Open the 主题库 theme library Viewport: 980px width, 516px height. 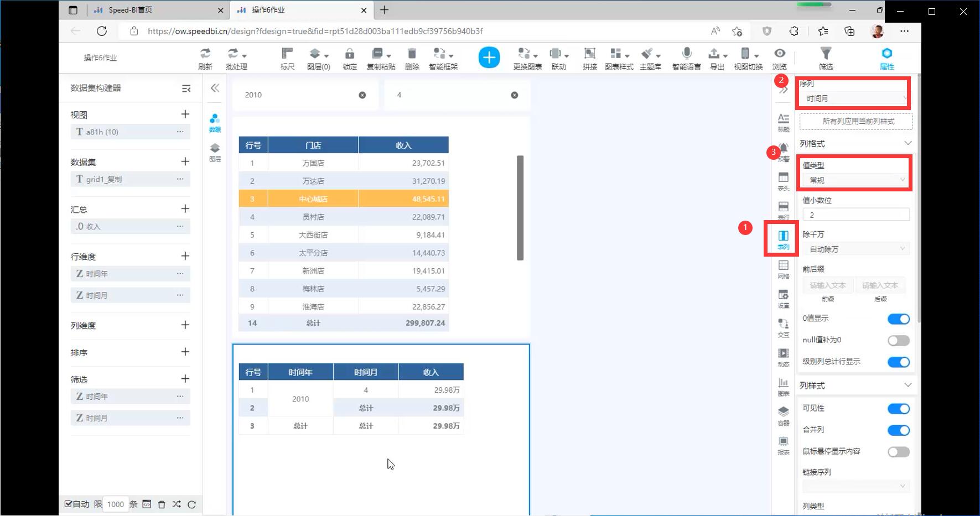[650, 58]
